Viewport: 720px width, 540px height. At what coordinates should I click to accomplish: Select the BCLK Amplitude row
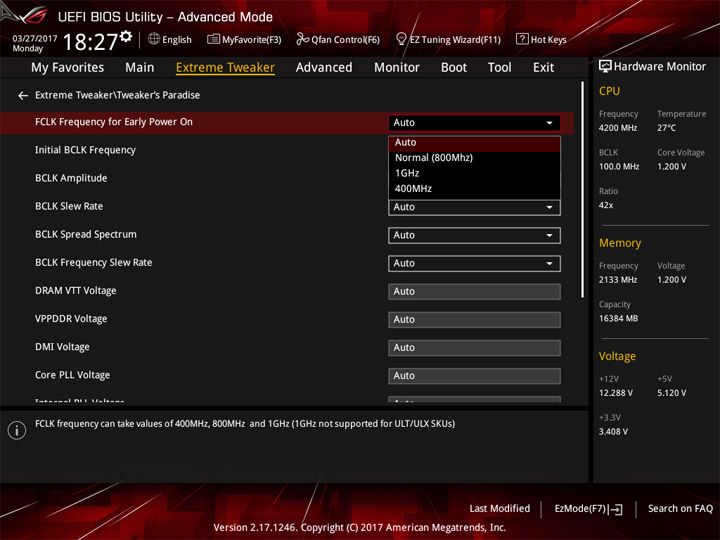tap(71, 178)
